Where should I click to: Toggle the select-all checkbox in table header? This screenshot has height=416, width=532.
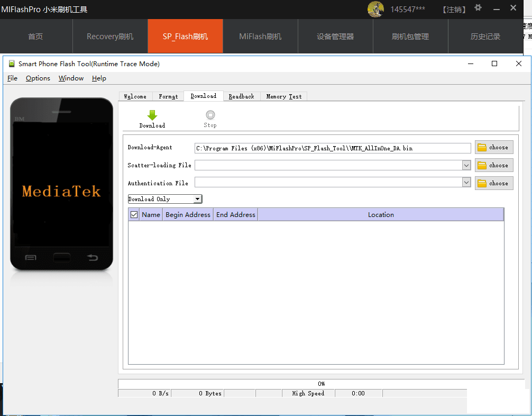click(x=134, y=215)
